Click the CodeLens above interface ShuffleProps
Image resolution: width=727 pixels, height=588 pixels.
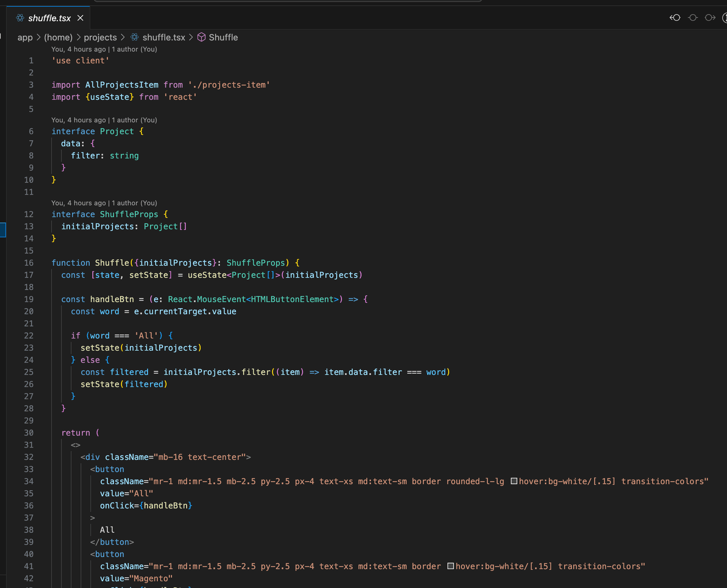click(104, 203)
